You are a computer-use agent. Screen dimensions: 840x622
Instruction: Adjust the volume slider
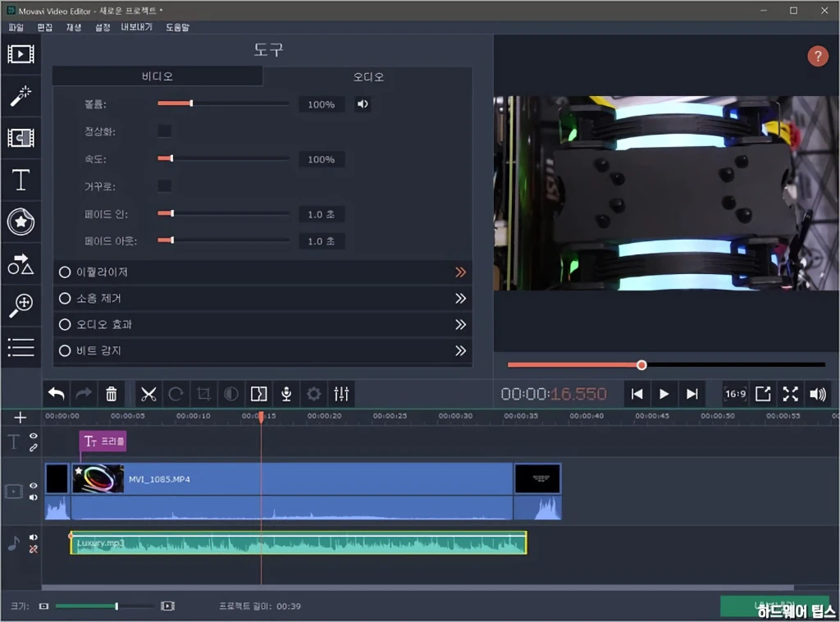pos(223,103)
